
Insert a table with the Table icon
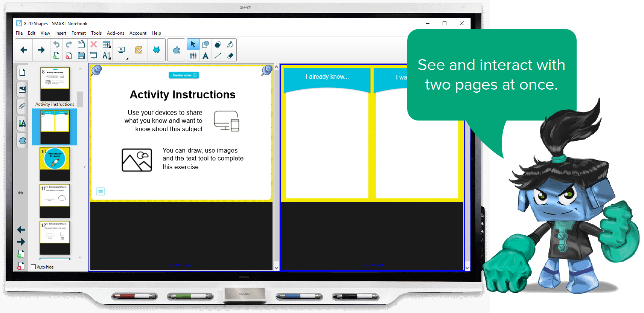coord(107,44)
